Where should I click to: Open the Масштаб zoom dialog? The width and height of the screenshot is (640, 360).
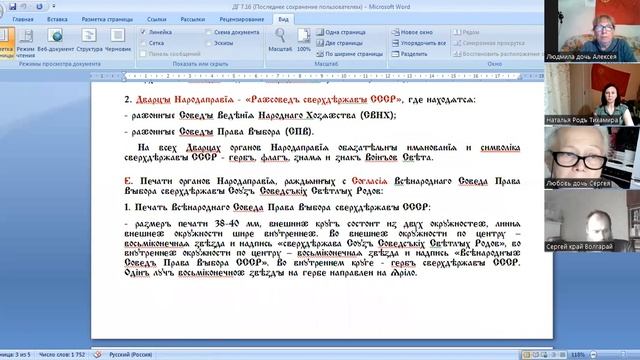(x=280, y=40)
